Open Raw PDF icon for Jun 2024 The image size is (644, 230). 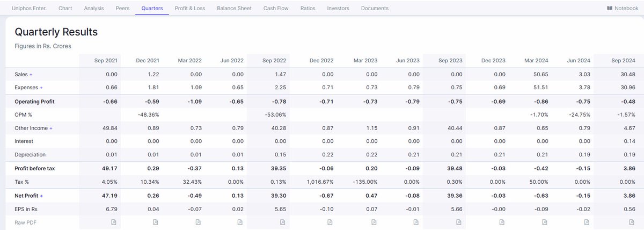point(587,222)
